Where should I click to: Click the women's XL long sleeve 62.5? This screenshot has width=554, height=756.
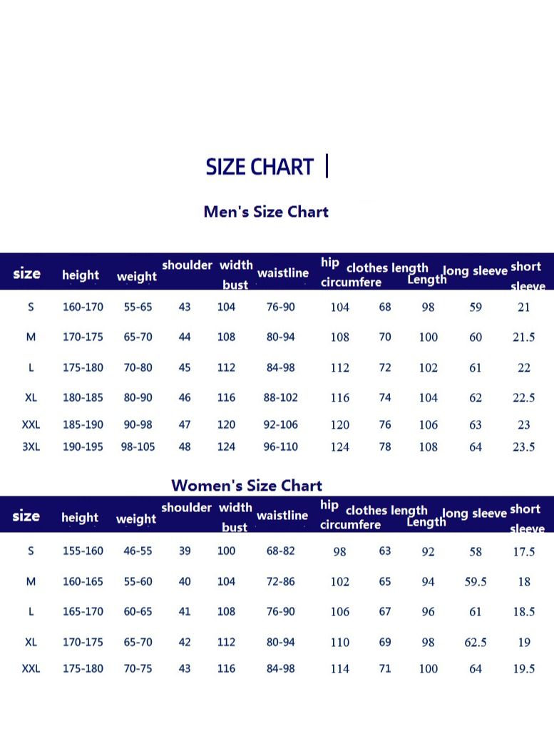click(x=476, y=642)
